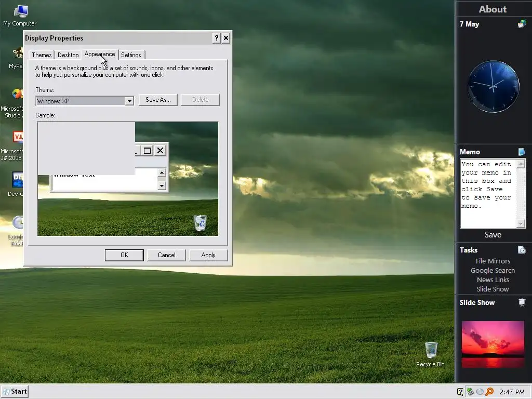Click the Memo panel note icon

point(522,152)
